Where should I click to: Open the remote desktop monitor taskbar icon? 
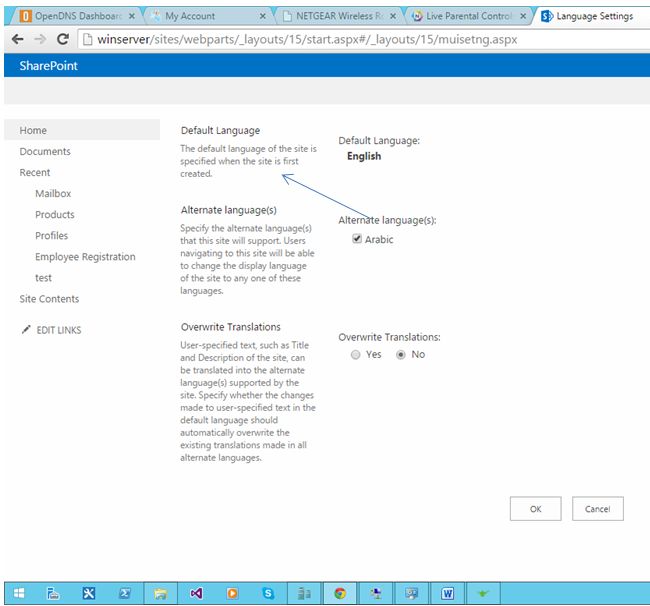point(412,593)
